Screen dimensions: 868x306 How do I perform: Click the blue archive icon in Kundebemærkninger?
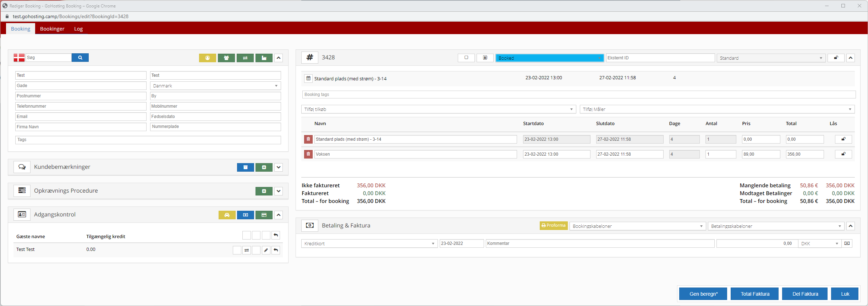tap(245, 167)
